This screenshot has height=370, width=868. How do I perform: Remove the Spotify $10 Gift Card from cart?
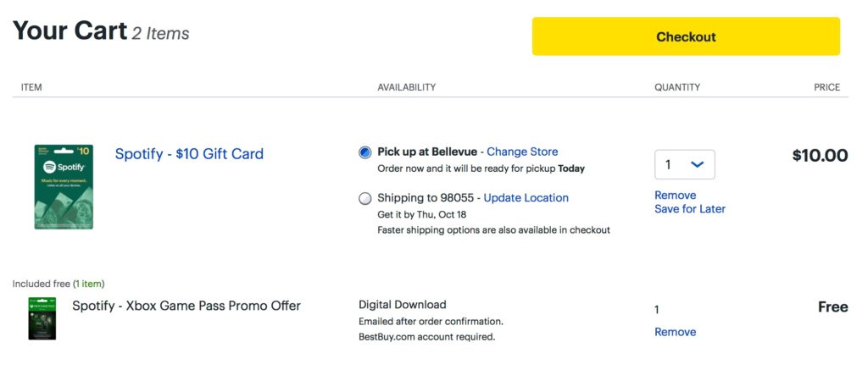click(676, 196)
